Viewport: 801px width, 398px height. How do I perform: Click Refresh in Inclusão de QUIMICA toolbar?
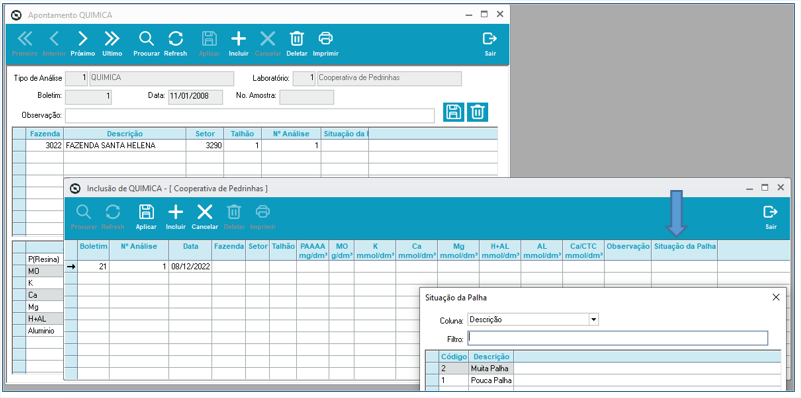coord(112,217)
